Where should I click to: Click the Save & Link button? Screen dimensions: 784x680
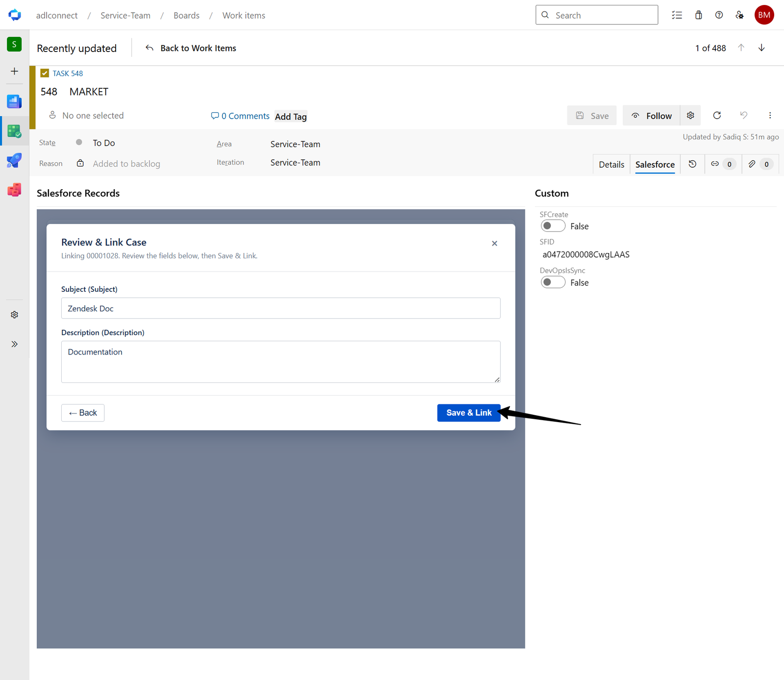(468, 413)
